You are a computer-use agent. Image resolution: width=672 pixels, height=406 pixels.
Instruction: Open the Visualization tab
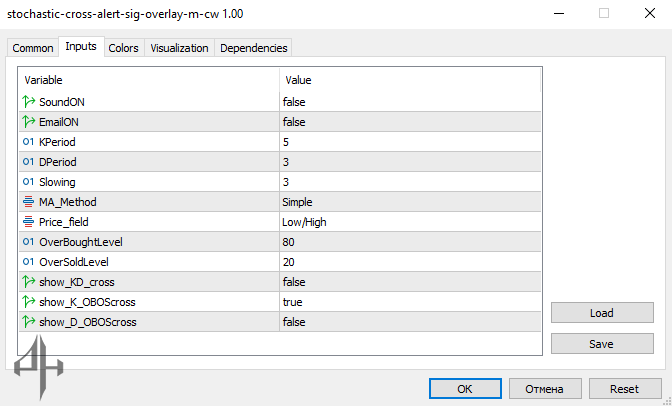179,48
